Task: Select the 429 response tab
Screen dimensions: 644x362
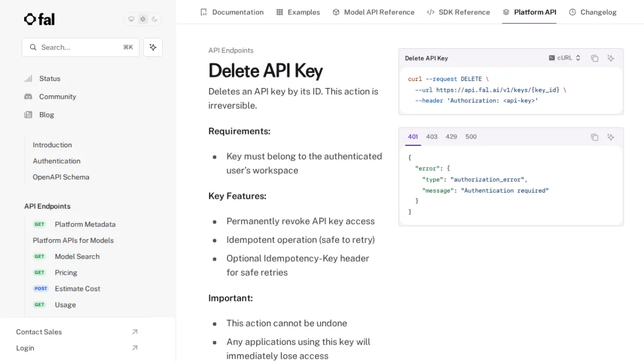Action: [x=451, y=137]
